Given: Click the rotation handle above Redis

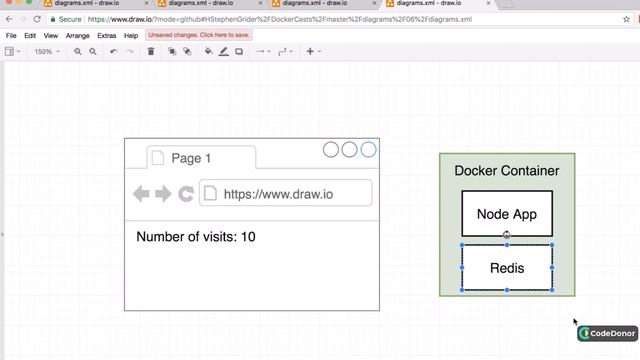Looking at the screenshot, I should tap(507, 235).
